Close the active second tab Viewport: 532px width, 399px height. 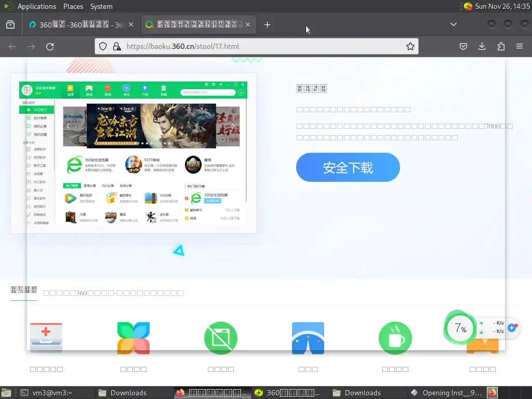[x=248, y=25]
